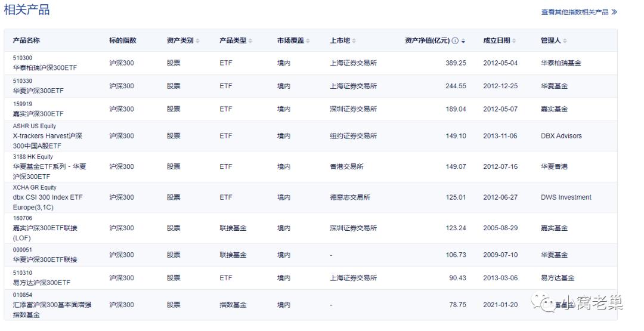Select ticker ASHR US Equity
The image size is (644, 331).
[35, 126]
